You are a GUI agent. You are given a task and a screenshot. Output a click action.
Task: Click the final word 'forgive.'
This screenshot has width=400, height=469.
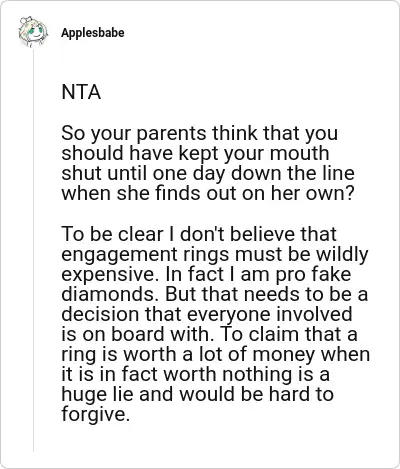pos(95,414)
